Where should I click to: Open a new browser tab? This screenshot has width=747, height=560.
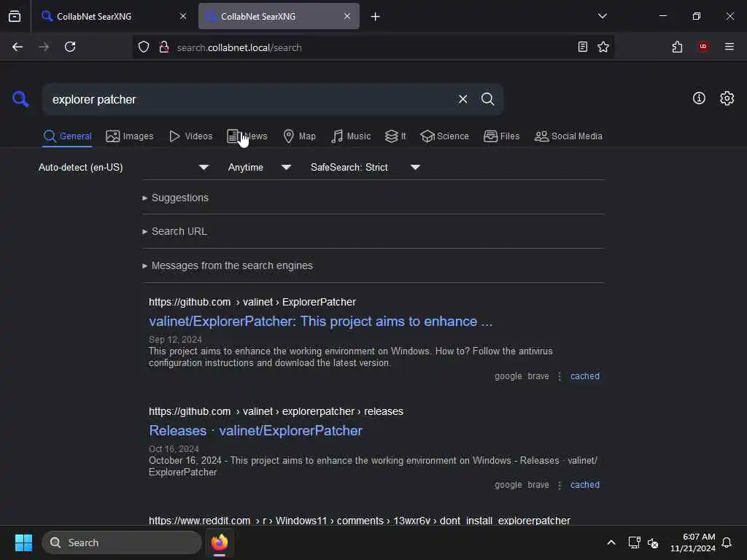pyautogui.click(x=376, y=17)
